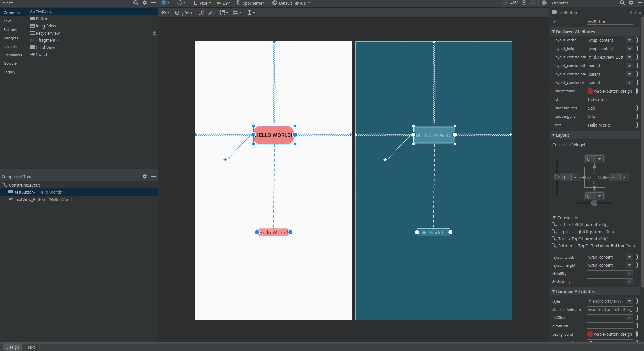Open the AppTheme selector

(250, 3)
